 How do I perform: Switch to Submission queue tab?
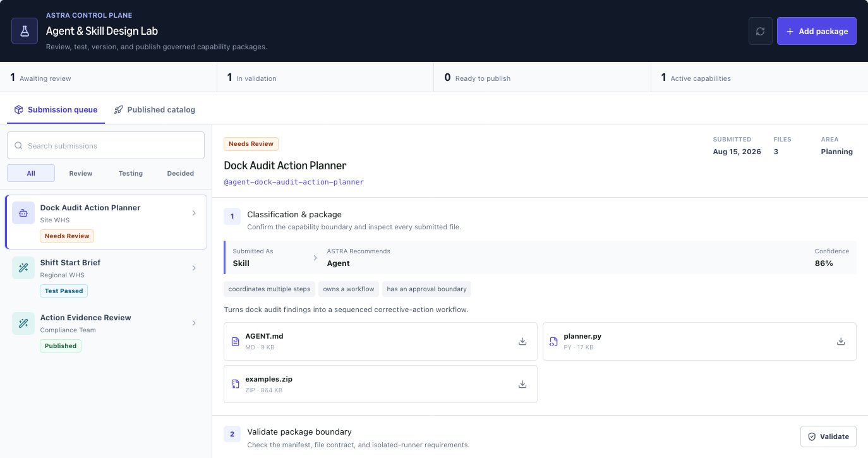56,109
